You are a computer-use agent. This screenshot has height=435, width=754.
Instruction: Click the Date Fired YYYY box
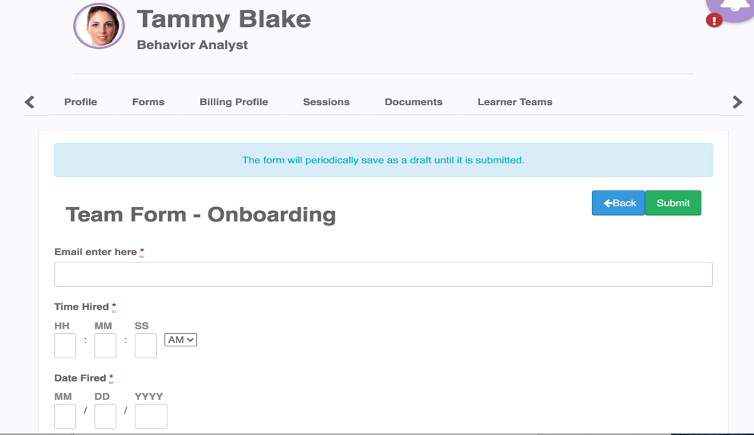(x=151, y=416)
